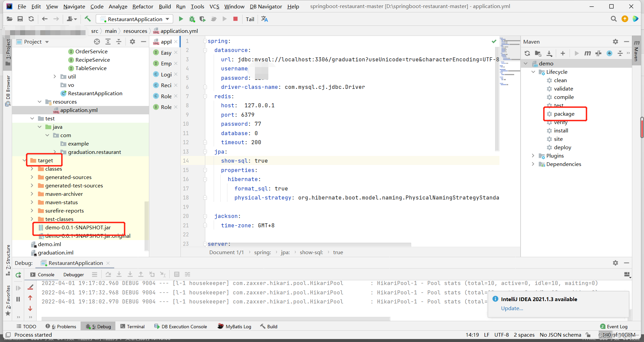The height and width of the screenshot is (342, 644).
Task: Click the UTF-8 encoding selector in the status bar
Action: (501, 335)
